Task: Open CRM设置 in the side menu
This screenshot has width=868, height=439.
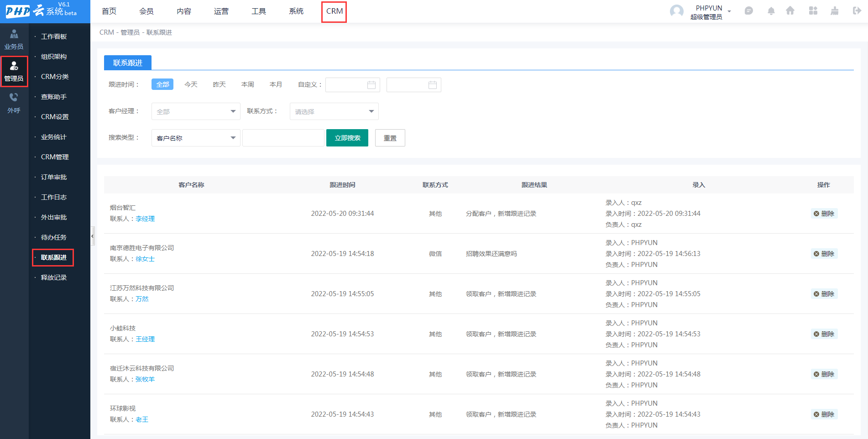Action: coord(55,117)
